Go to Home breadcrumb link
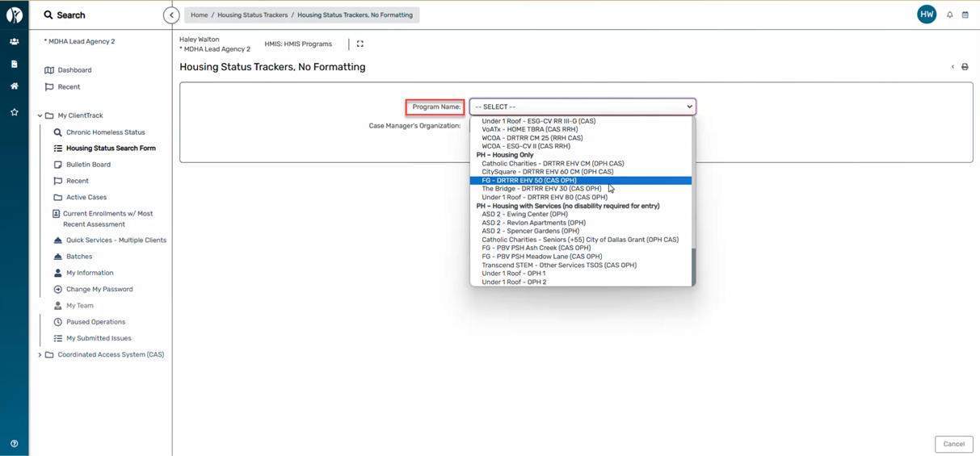 [199, 15]
